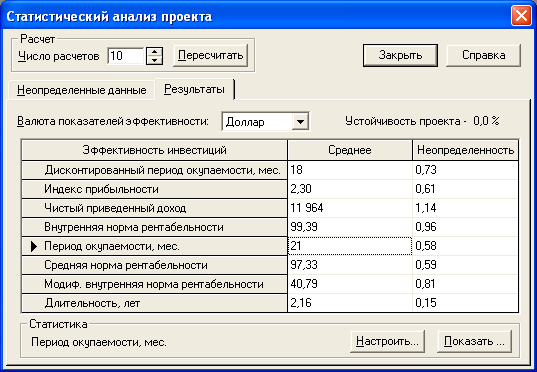Click the cell with value 97,33
Viewport: 537px width, 372px height.
coord(350,265)
